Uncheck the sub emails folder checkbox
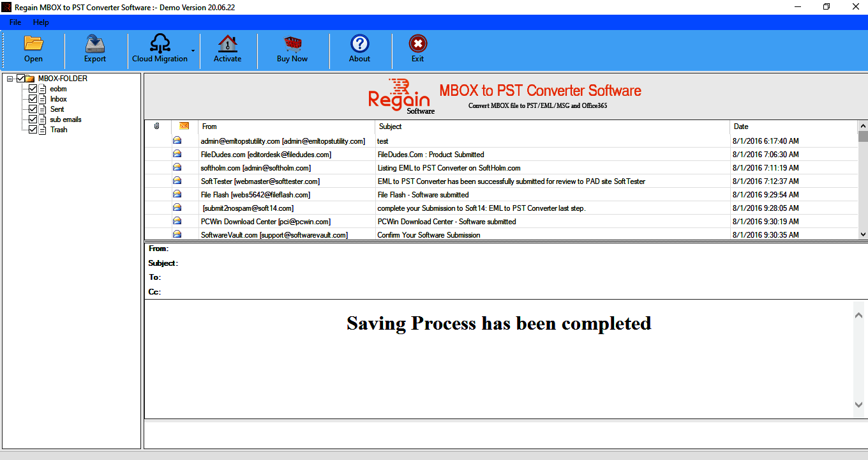The height and width of the screenshot is (460, 868). (33, 119)
